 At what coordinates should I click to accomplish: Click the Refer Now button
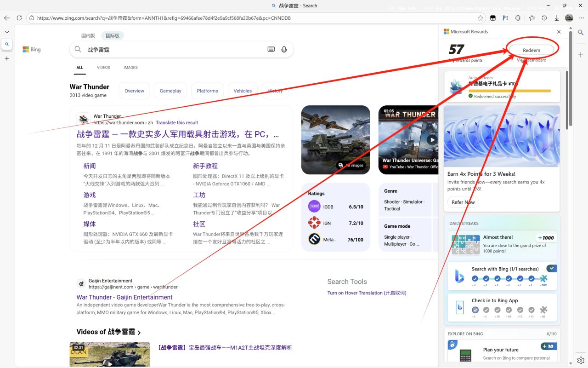463,202
